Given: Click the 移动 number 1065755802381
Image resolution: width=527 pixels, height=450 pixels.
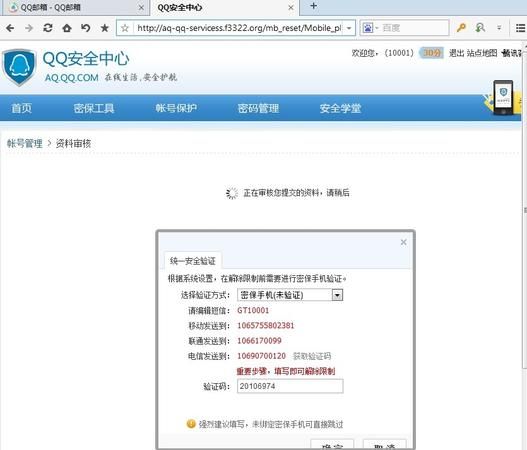Looking at the screenshot, I should coord(266,326).
